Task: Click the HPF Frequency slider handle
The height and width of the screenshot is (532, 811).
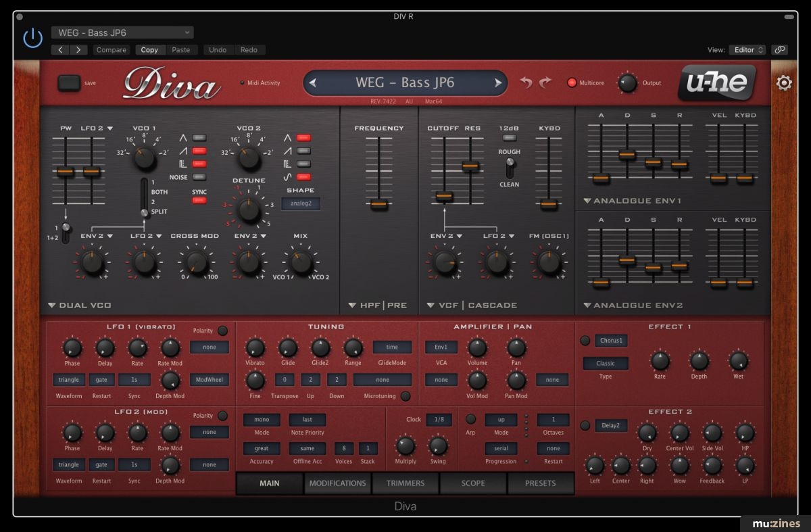Action: tap(379, 203)
